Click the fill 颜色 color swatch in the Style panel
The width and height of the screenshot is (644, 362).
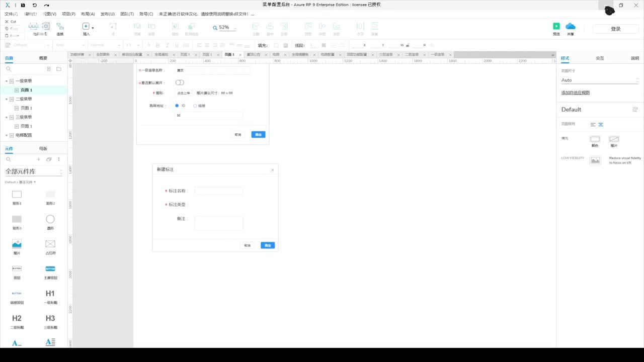(595, 139)
